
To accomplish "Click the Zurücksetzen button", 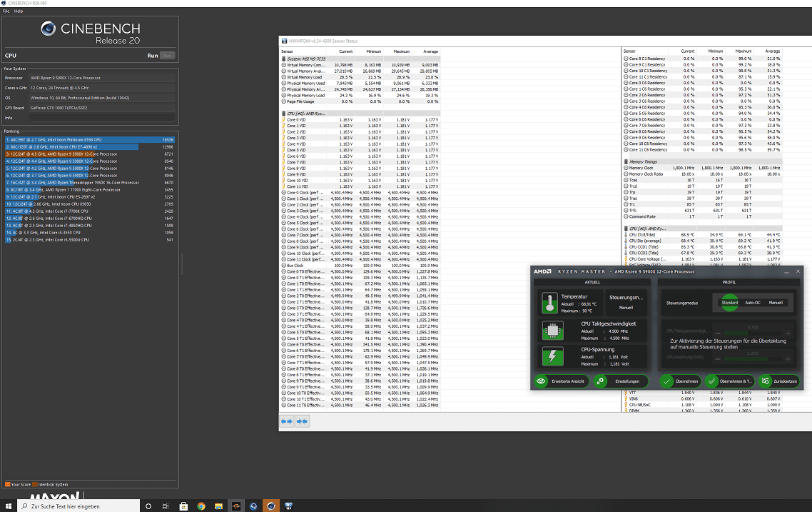I will coord(779,381).
